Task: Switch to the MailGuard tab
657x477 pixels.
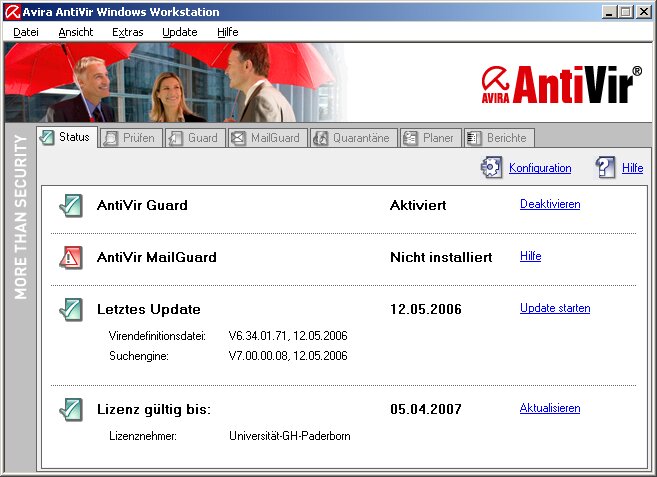Action: [x=268, y=138]
